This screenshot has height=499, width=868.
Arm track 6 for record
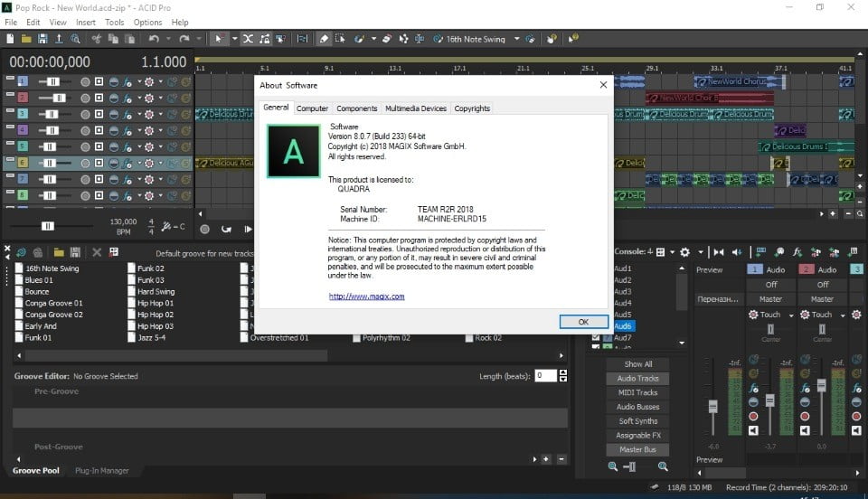pyautogui.click(x=85, y=164)
